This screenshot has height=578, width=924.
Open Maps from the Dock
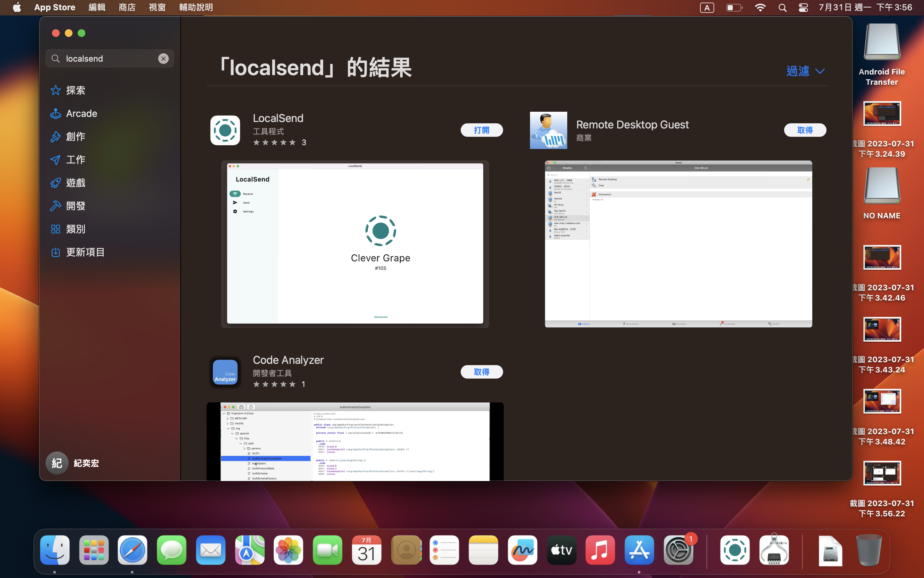click(250, 550)
